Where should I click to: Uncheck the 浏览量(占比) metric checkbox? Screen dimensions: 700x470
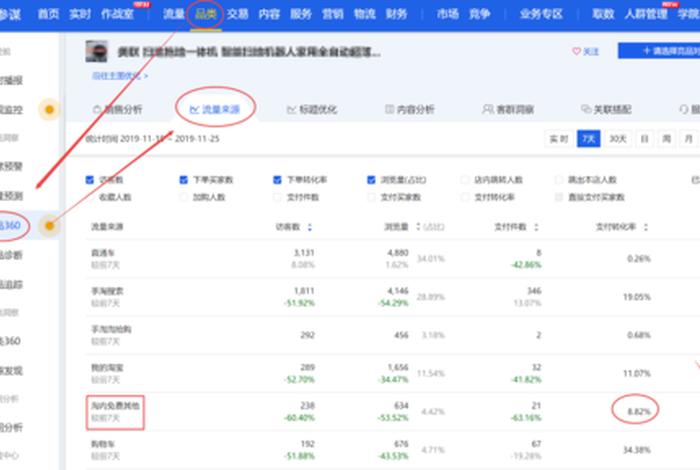(371, 180)
